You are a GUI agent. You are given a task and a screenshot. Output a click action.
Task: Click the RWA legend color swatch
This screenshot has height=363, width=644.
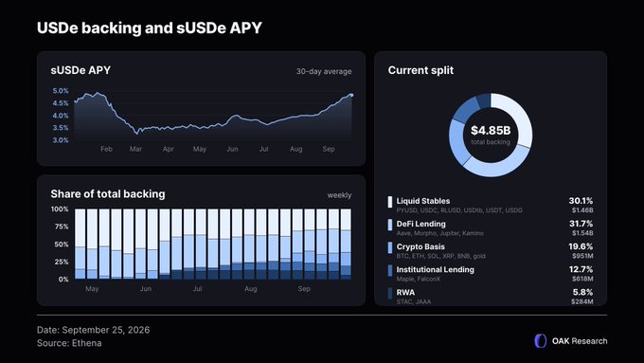point(390,294)
